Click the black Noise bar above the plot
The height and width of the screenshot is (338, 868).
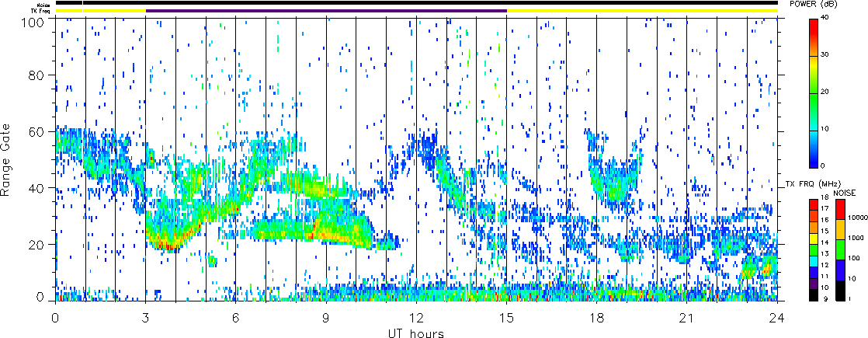pyautogui.click(x=416, y=3)
